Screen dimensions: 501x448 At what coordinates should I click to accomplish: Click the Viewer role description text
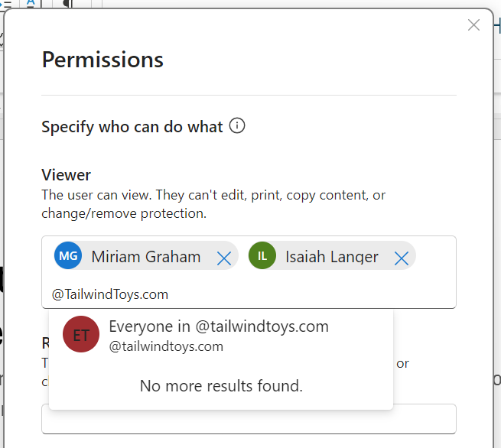pos(213,204)
